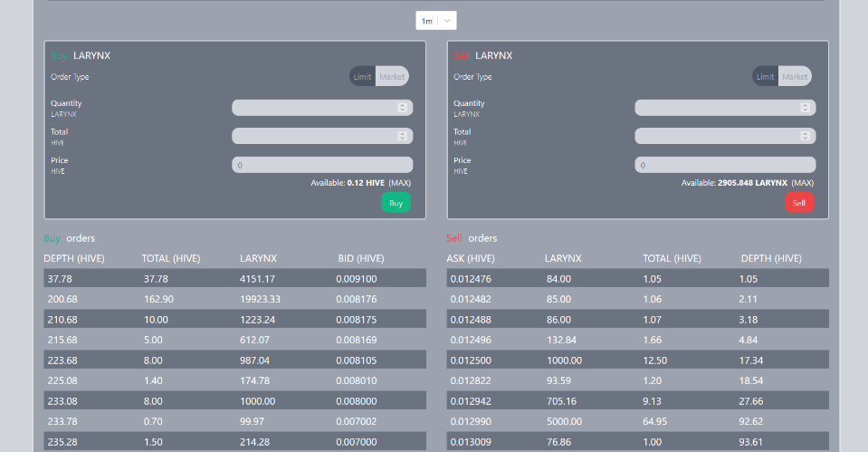Click the 5000.00 LARYNX sell amount
Image resolution: width=868 pixels, height=452 pixels.
tap(564, 421)
